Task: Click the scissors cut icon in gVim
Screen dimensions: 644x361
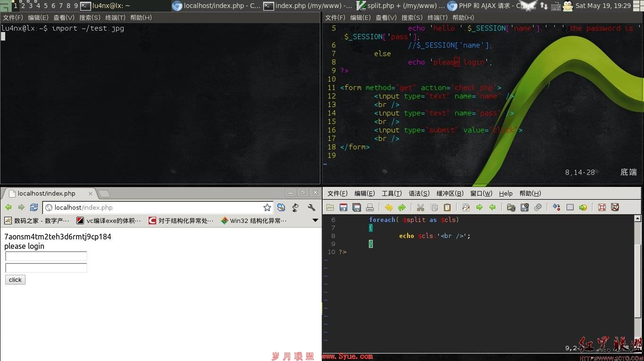Action: pos(420,207)
